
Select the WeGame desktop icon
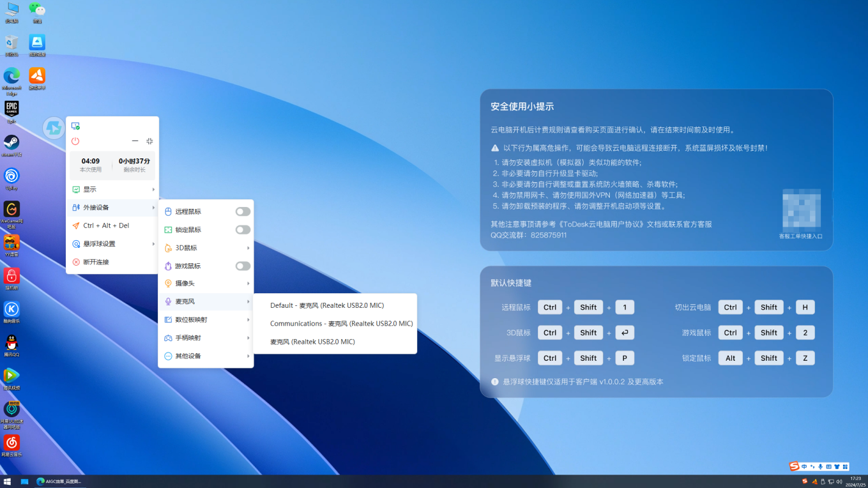click(x=11, y=215)
